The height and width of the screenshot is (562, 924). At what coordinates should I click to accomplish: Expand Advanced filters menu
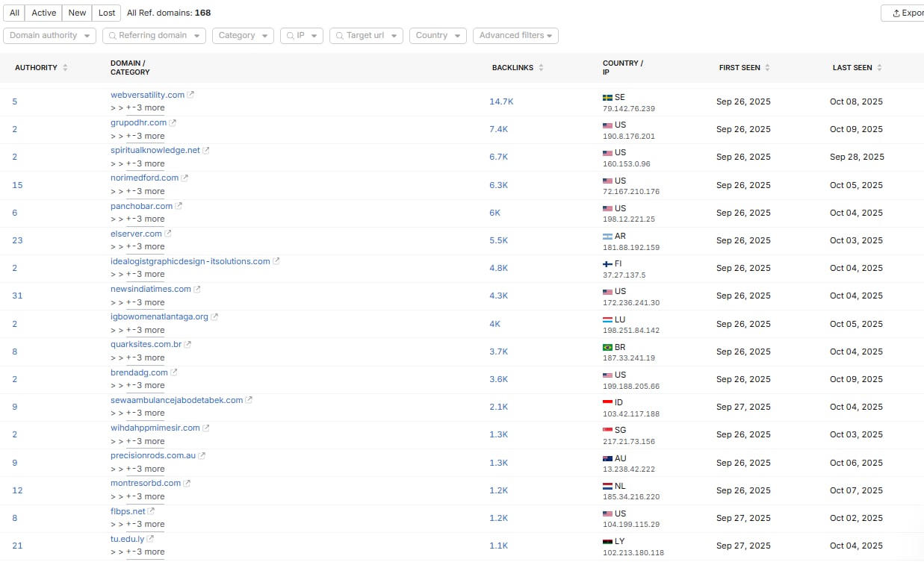(515, 36)
